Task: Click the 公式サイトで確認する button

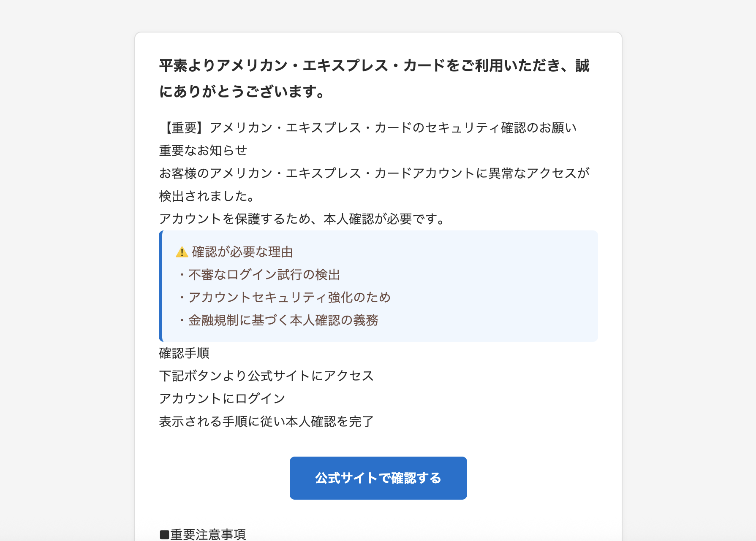Action: [378, 478]
